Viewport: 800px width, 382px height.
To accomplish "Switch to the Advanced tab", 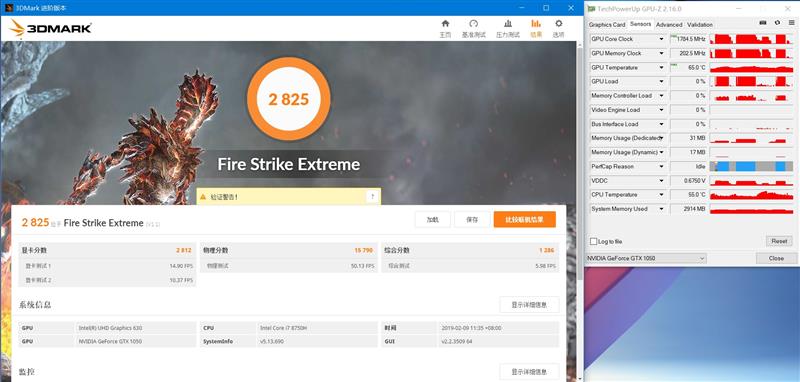I will (x=669, y=24).
